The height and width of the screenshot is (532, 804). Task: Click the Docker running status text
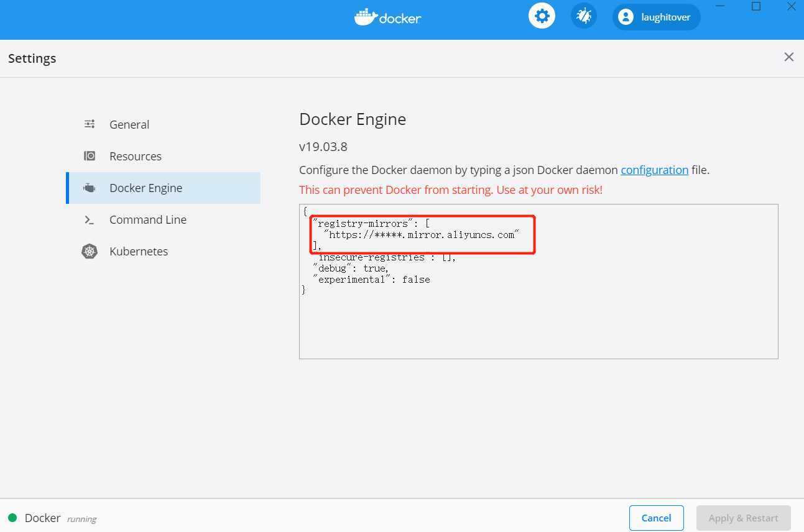(x=61, y=518)
